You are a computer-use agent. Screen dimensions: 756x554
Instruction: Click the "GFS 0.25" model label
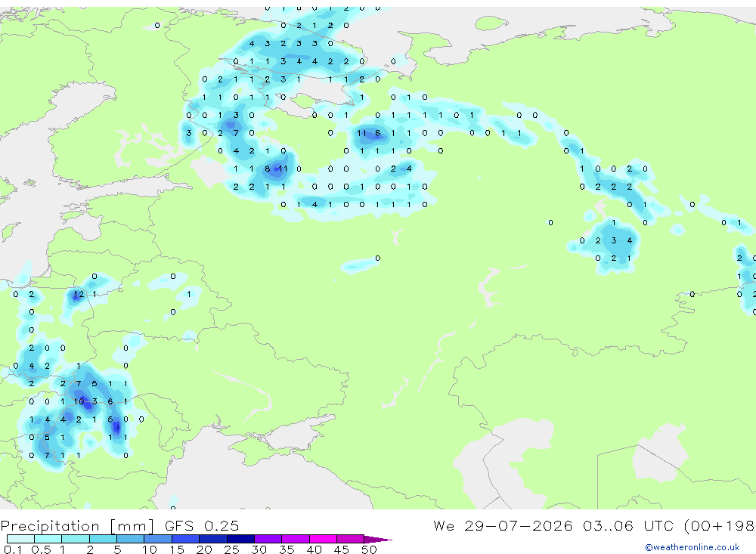click(x=202, y=525)
